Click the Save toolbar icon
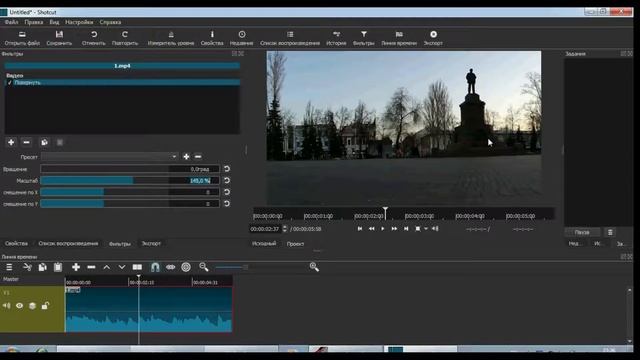The image size is (640, 360). click(59, 38)
